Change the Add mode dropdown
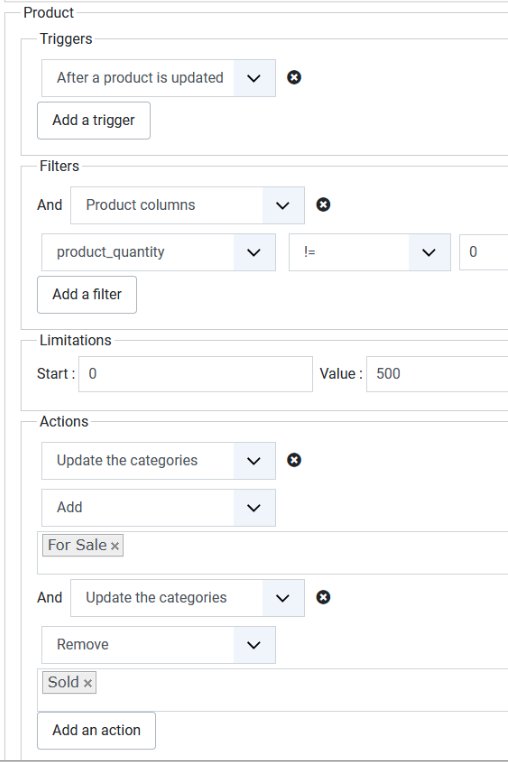 (x=158, y=507)
